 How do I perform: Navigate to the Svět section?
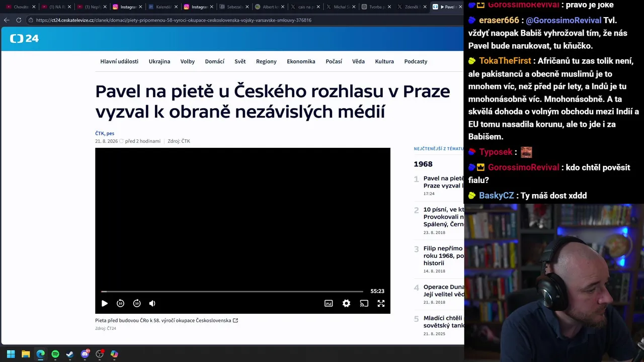[x=240, y=61]
